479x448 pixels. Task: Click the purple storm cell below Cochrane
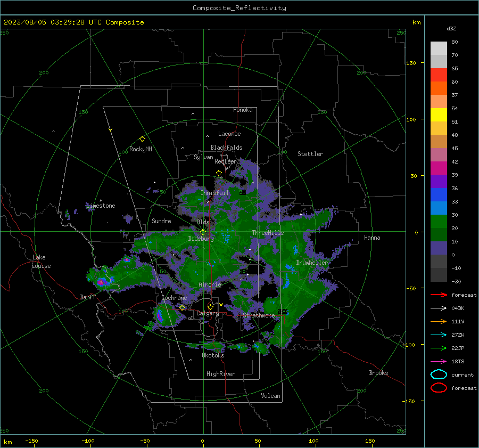pyautogui.click(x=160, y=316)
